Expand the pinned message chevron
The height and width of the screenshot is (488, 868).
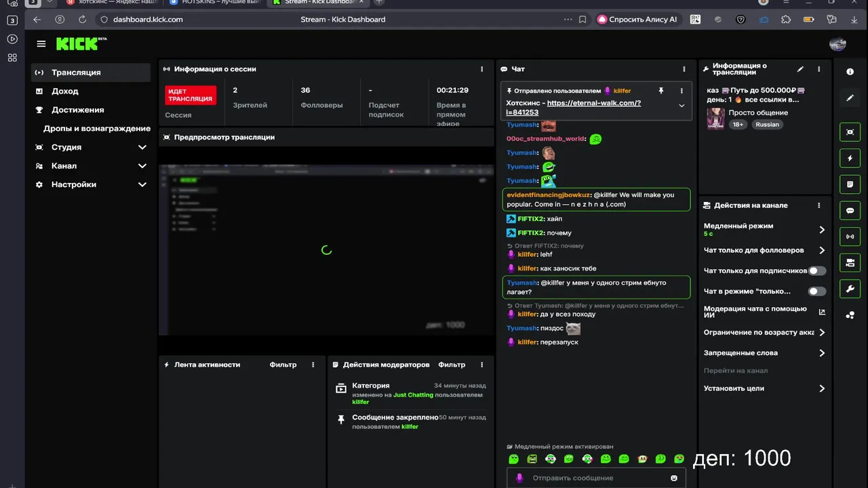[682, 106]
